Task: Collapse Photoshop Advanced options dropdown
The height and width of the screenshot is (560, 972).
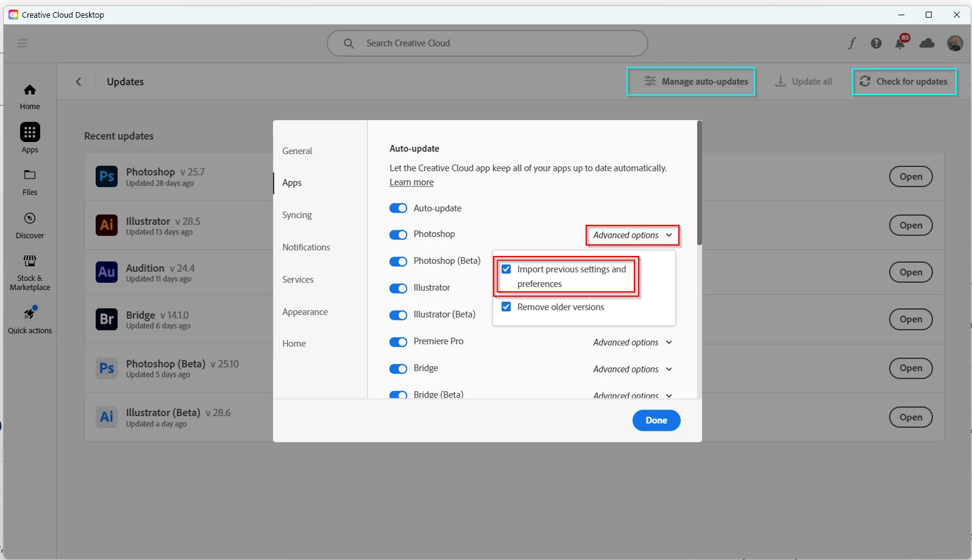Action: click(x=633, y=235)
